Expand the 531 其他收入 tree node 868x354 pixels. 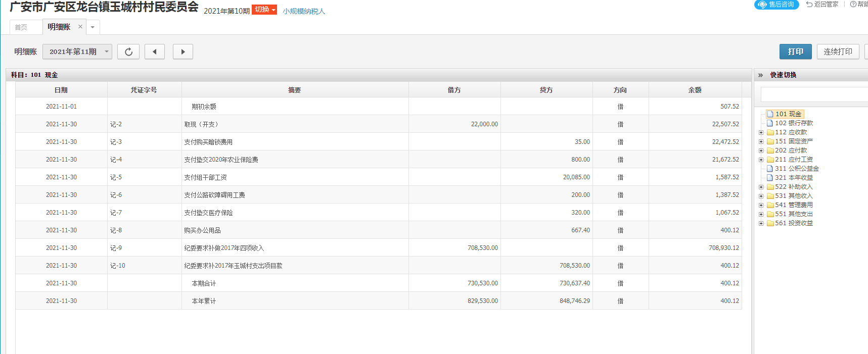[x=761, y=196]
